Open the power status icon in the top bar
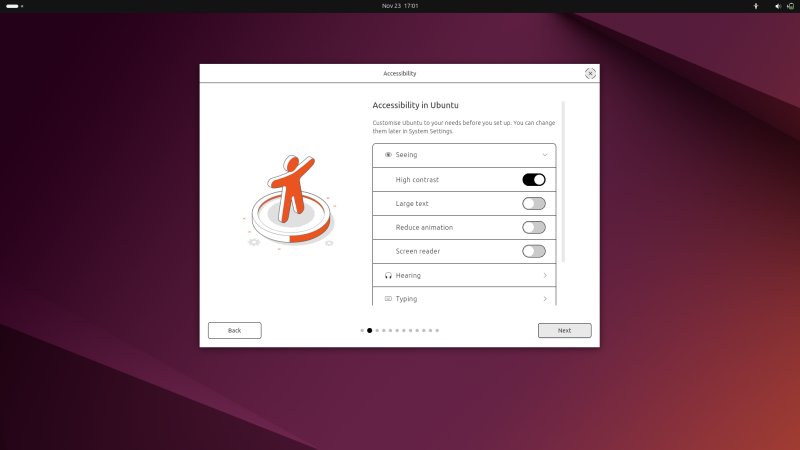800x450 pixels. coord(790,6)
